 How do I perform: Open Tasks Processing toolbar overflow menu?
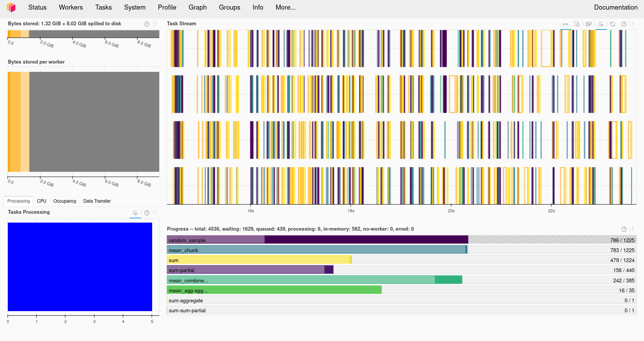coord(155,213)
